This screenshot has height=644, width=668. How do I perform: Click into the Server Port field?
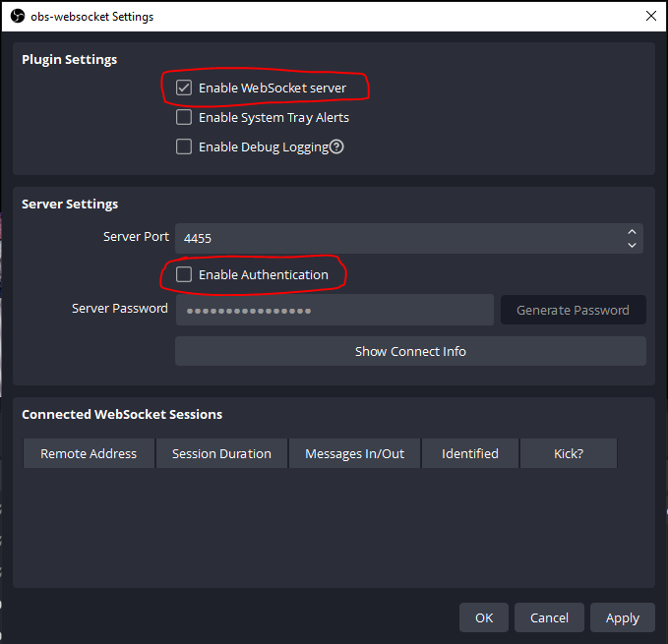[394, 238]
